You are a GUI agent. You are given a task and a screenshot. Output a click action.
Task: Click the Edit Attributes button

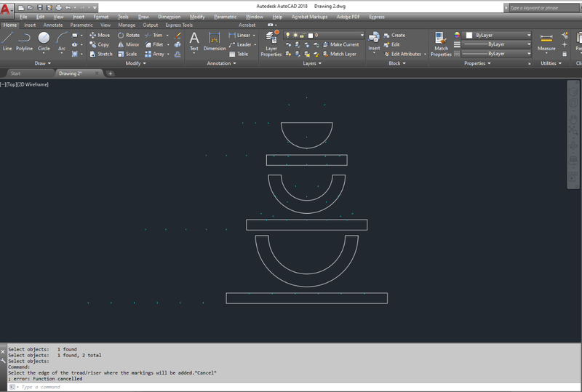(x=404, y=54)
